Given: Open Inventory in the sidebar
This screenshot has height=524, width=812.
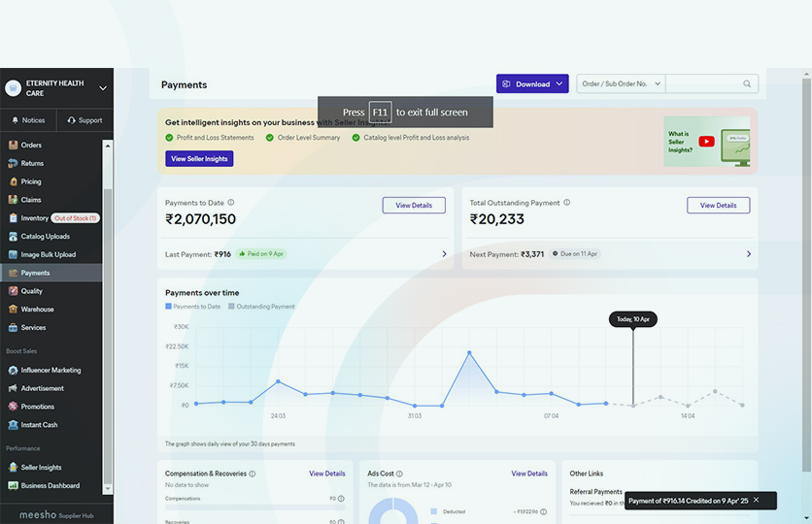Looking at the screenshot, I should 34,218.
